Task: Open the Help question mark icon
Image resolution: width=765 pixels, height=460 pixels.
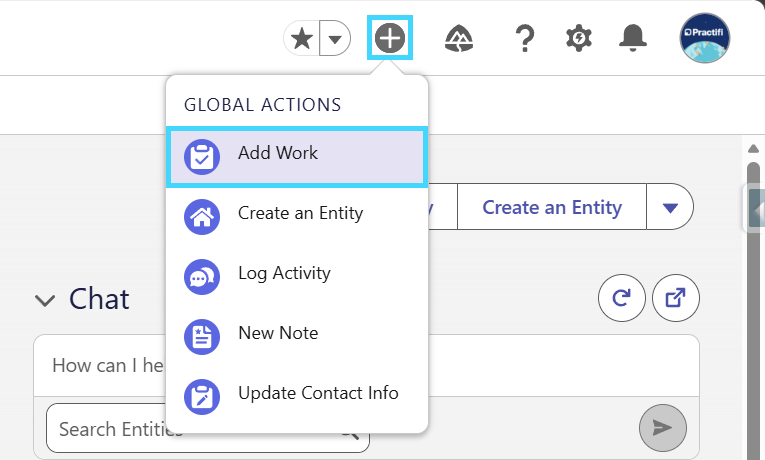Action: 524,39
